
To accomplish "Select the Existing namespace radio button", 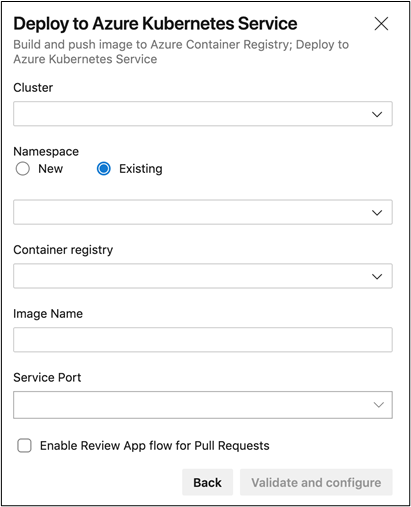I will [x=104, y=169].
